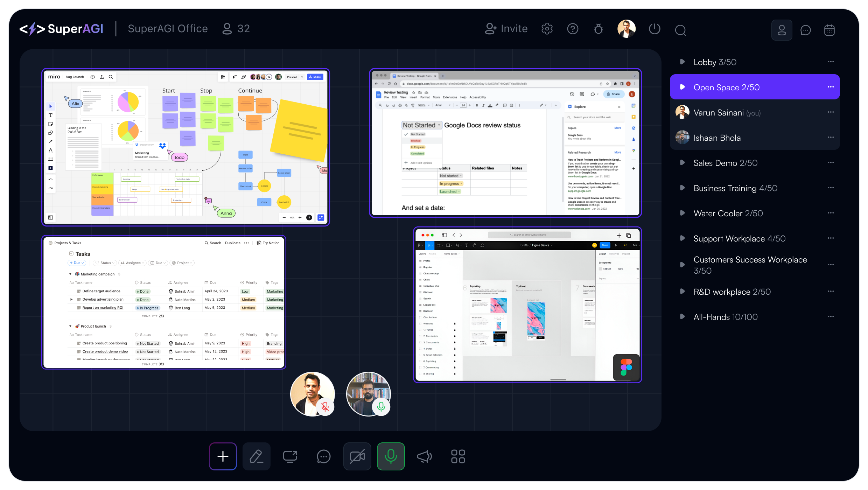The image size is (868, 490).
Task: Open the Miro Present dropdown
Action: (x=295, y=77)
